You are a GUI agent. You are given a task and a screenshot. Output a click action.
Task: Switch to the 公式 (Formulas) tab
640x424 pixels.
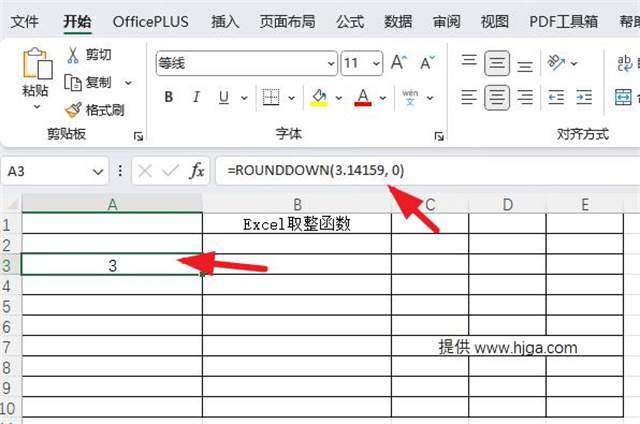pyautogui.click(x=350, y=21)
